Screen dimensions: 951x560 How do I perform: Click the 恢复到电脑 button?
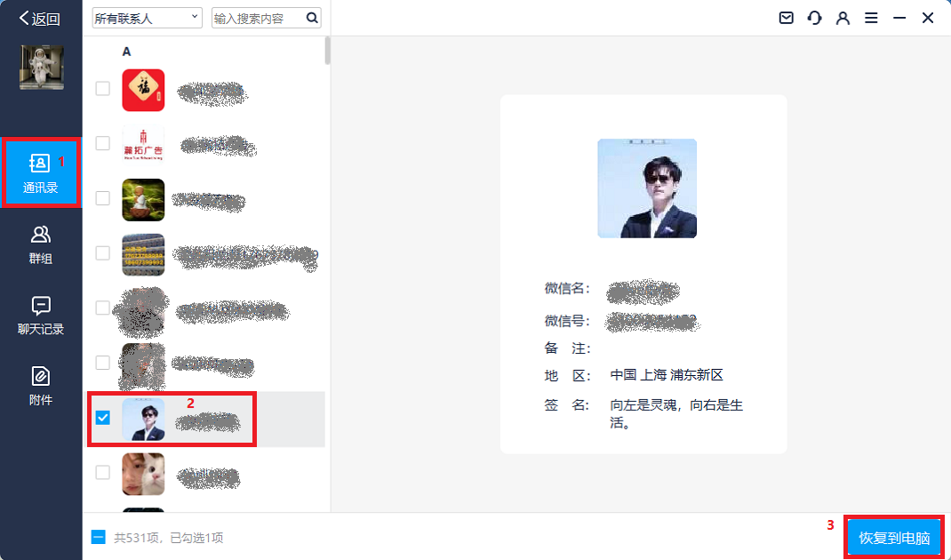tap(893, 537)
